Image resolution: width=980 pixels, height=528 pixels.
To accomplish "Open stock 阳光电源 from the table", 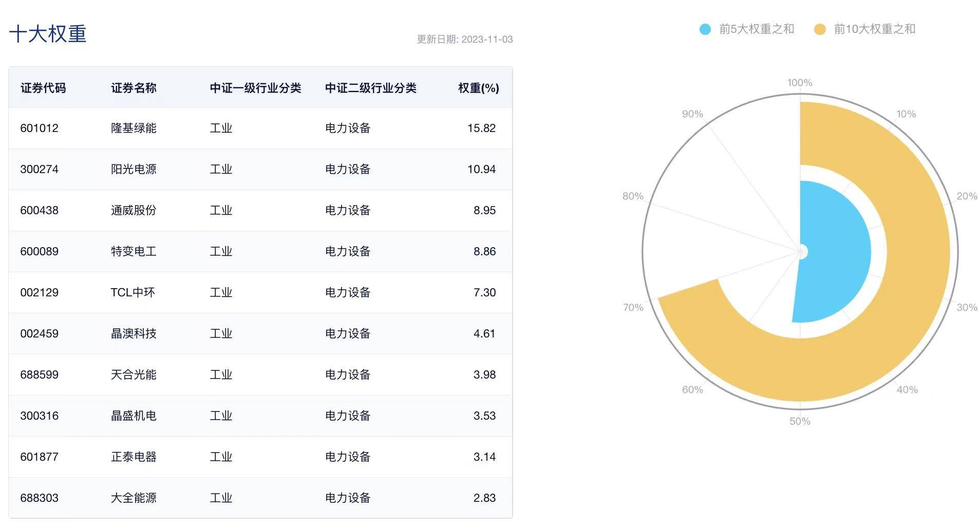I will (133, 169).
